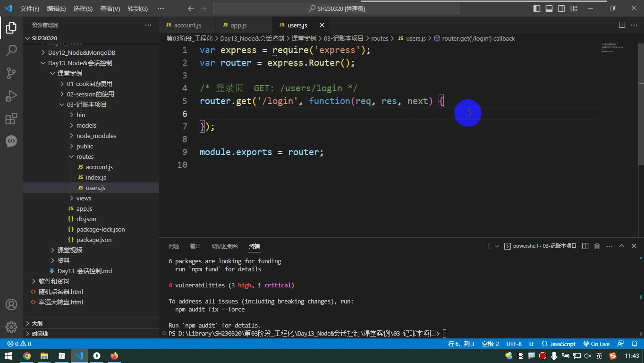The image size is (644, 363).
Task: Open Source Control view icon
Action: [x=11, y=73]
